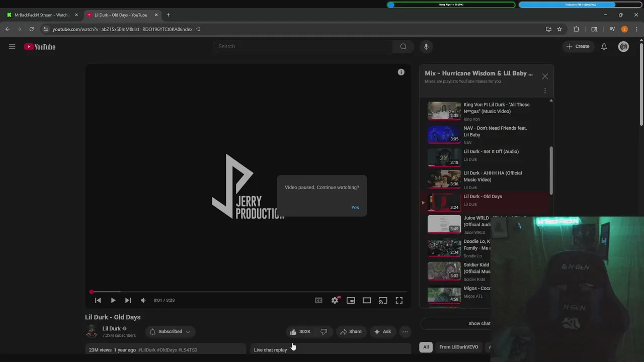Screen dimensions: 644x362
Task: Switch to MrBackPackN Stream browser tab
Action: 41,15
